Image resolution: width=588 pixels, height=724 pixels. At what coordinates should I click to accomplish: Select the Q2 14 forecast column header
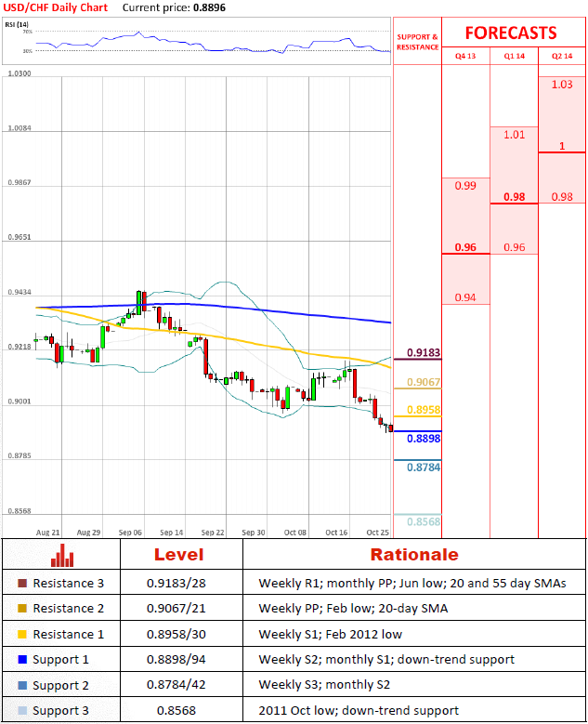[x=562, y=56]
